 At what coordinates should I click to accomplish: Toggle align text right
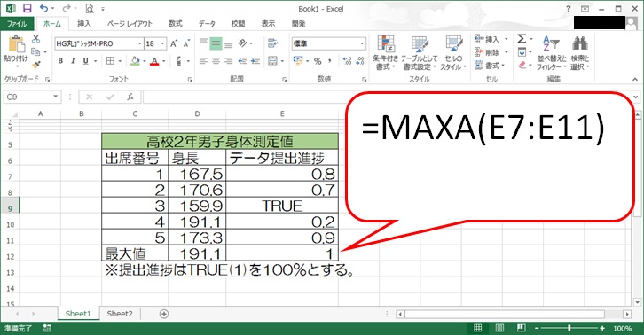(228, 61)
